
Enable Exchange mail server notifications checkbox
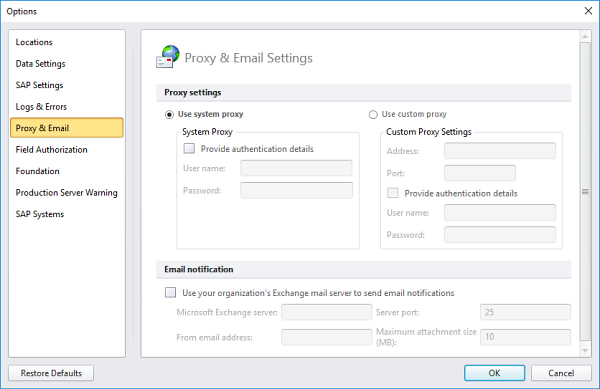coord(171,293)
